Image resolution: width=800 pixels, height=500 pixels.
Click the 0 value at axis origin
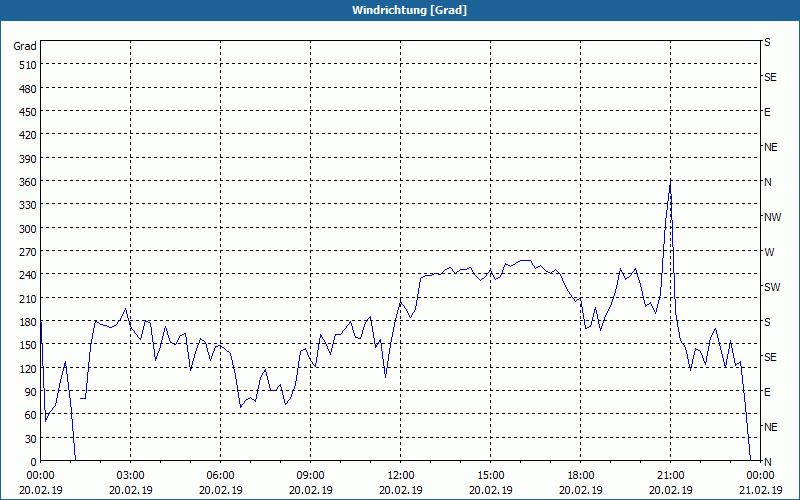tap(34, 462)
